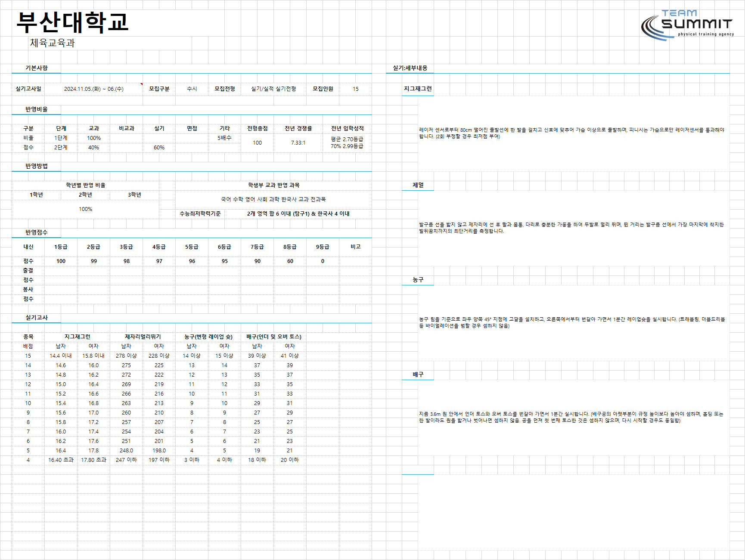Select the 학년별 반영 비율 heading
The width and height of the screenshot is (745, 560).
[86, 185]
